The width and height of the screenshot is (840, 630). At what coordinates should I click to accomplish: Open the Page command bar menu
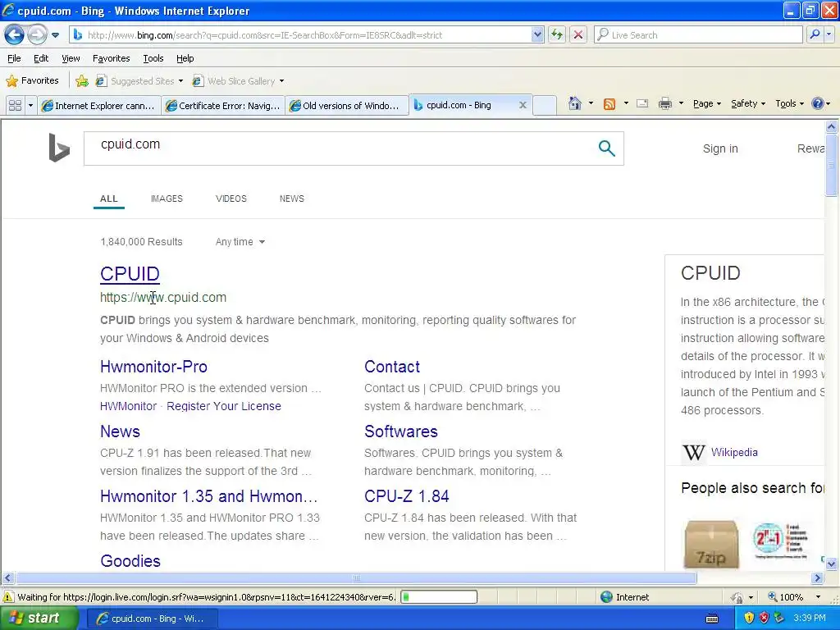tap(706, 104)
